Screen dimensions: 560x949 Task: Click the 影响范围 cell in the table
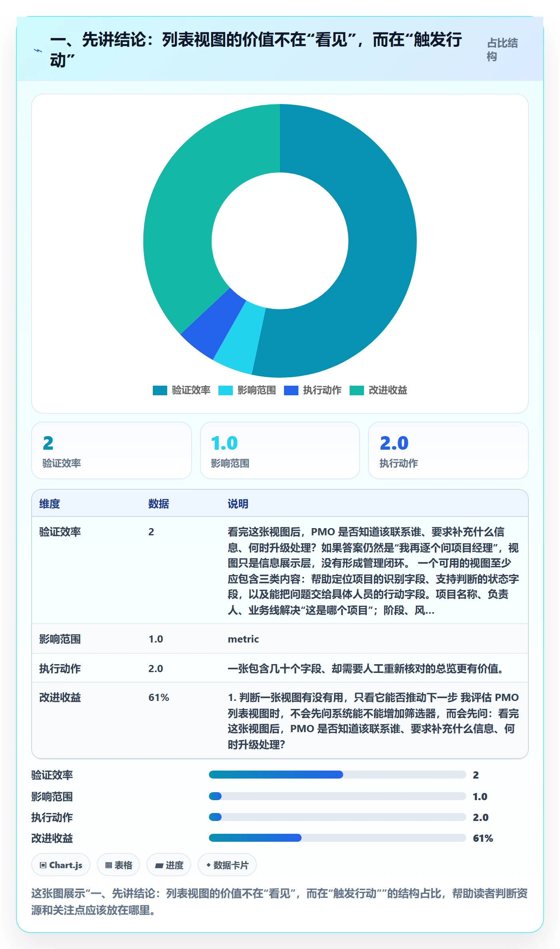pyautogui.click(x=60, y=639)
